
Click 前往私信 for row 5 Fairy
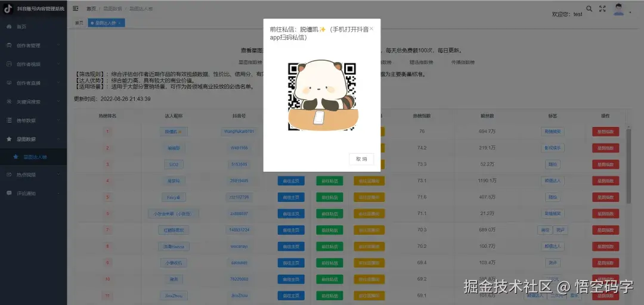click(329, 197)
